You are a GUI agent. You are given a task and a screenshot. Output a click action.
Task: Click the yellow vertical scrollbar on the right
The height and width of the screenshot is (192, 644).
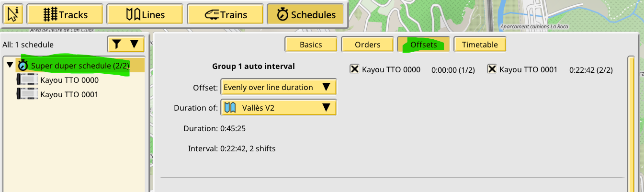pyautogui.click(x=631, y=124)
